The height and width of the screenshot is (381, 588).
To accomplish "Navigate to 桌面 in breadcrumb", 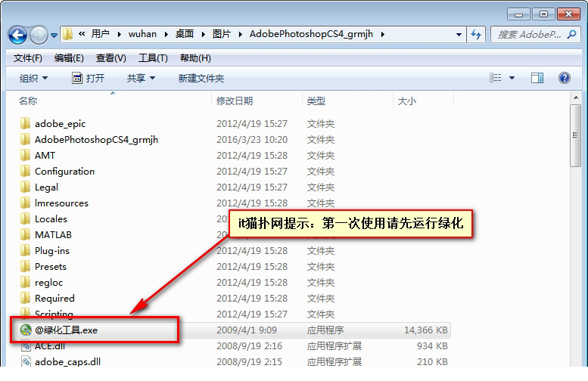I will [x=185, y=34].
